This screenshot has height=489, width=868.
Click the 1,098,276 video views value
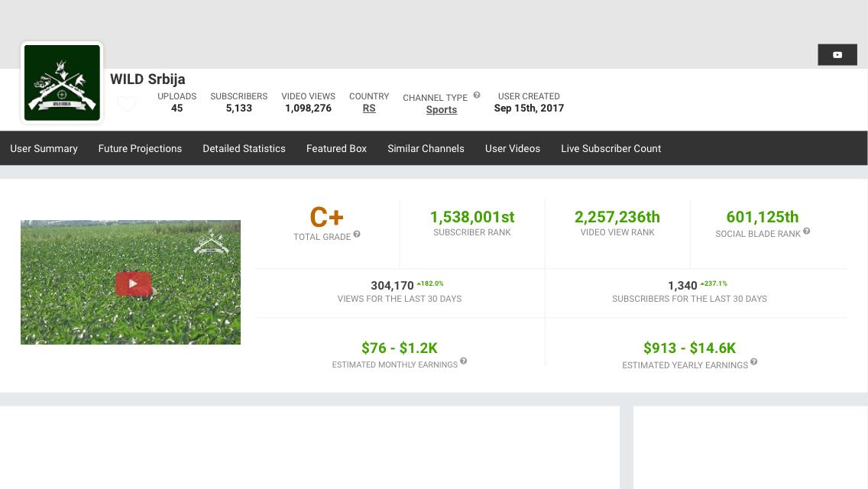click(x=309, y=108)
